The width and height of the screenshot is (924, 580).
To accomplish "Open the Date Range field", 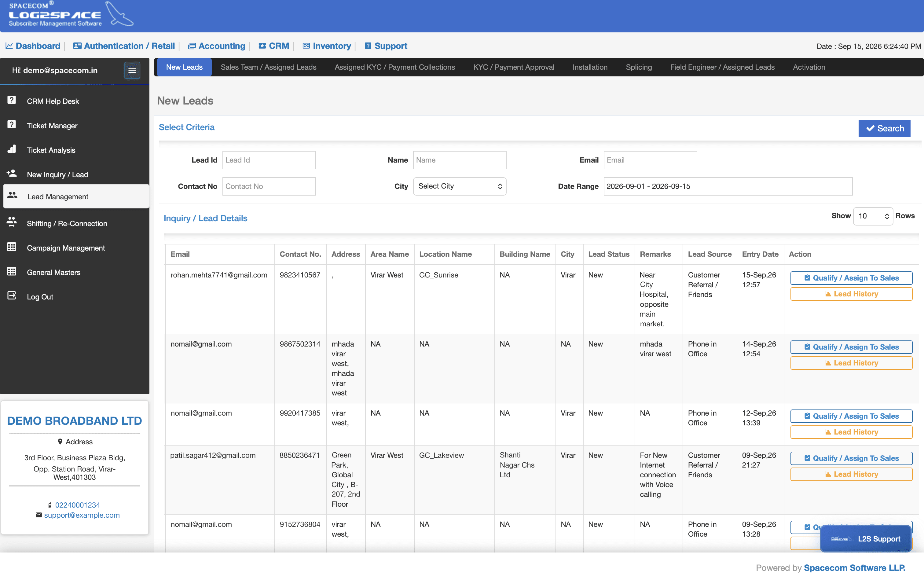I will (x=728, y=186).
